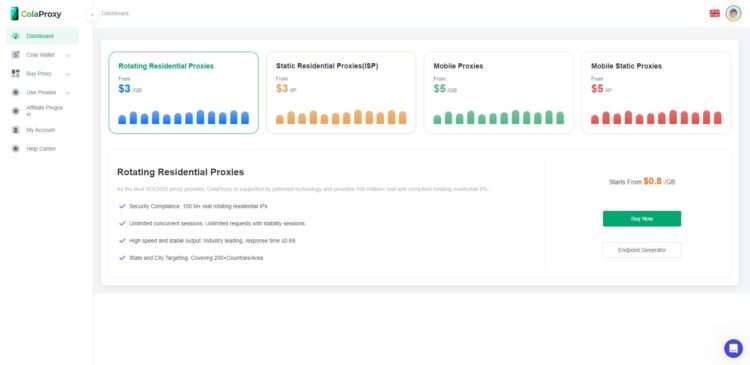Screen dimensions: 750x365
Task: Click the Dashboard sidebar icon
Action: 15,36
